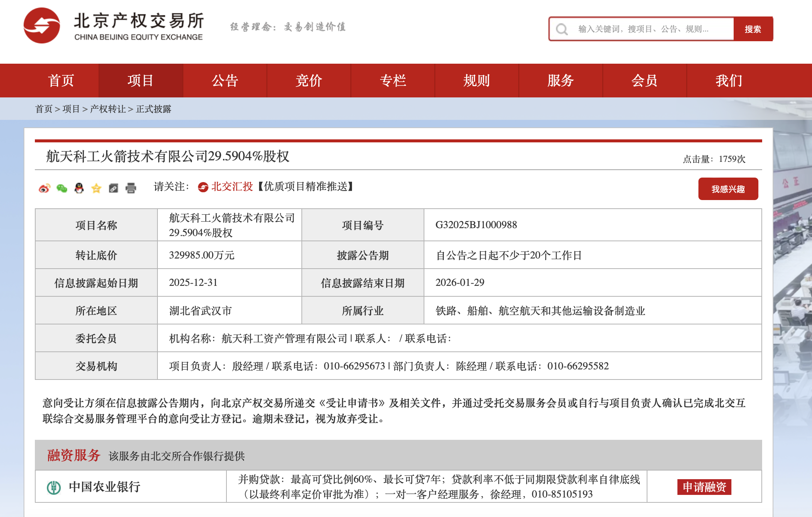Screen dimensions: 812x517
Task: Share to Qzone star icon
Action: [x=96, y=188]
